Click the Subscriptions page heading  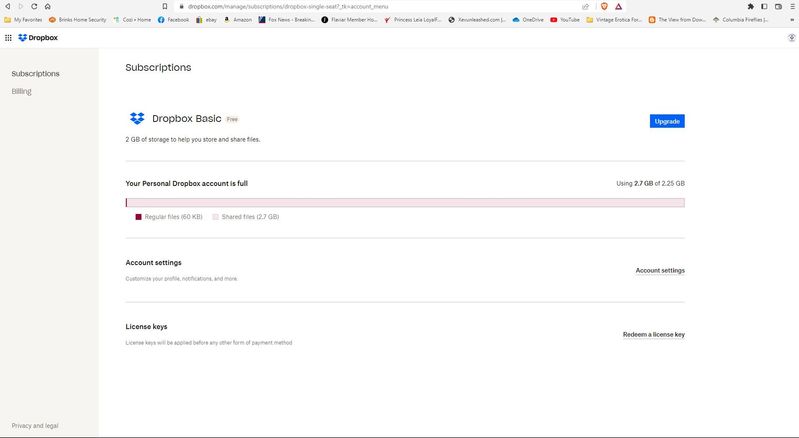tap(158, 68)
